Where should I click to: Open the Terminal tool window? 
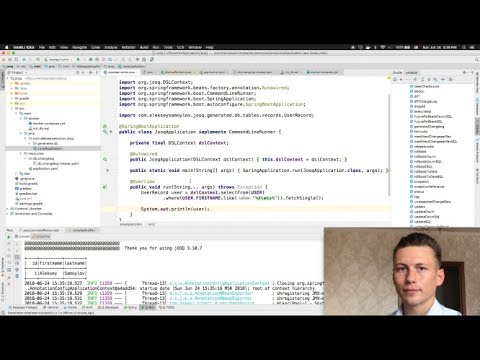coord(51,307)
